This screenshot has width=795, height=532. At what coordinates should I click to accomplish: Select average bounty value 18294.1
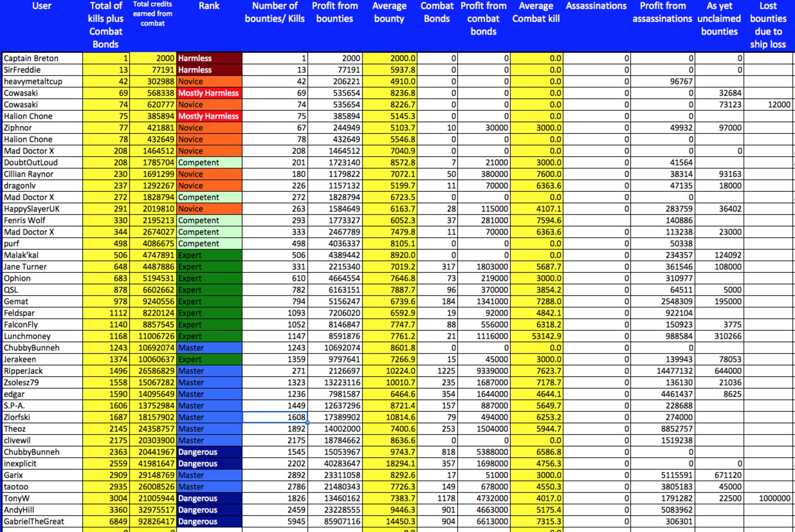point(389,464)
